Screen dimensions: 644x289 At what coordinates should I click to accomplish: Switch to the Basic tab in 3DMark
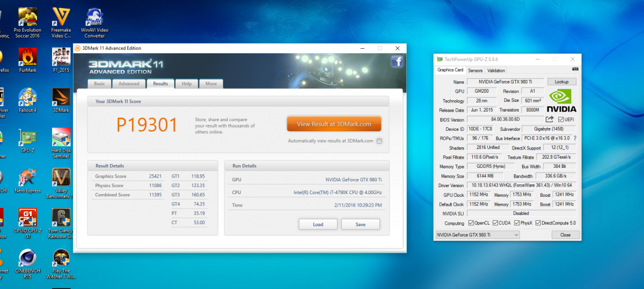(x=99, y=84)
